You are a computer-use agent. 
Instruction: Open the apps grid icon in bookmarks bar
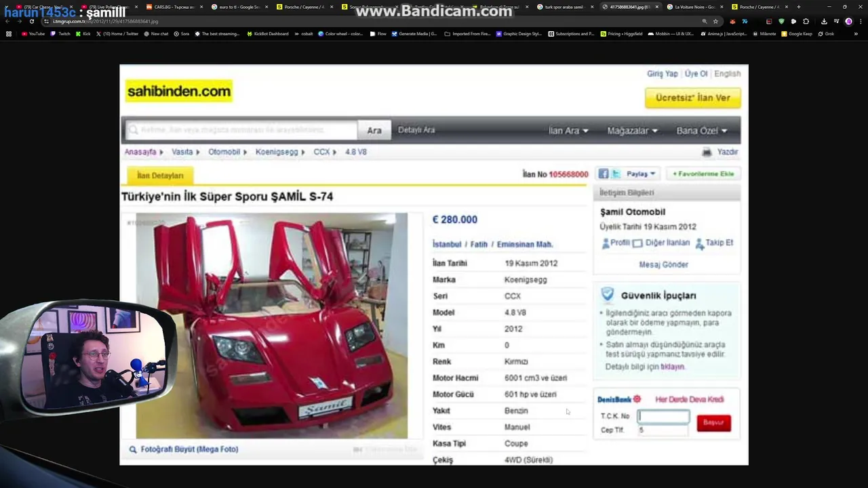click(9, 34)
